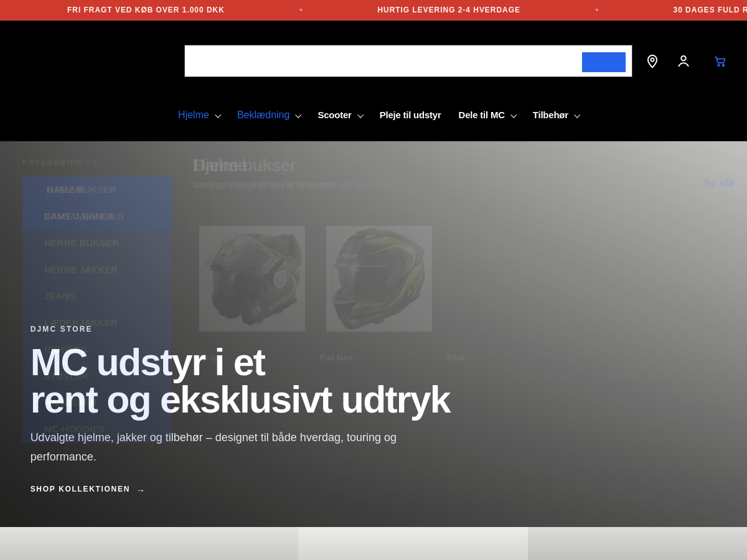Open the Scooter menu item
The width and height of the screenshot is (747, 560).
click(335, 115)
